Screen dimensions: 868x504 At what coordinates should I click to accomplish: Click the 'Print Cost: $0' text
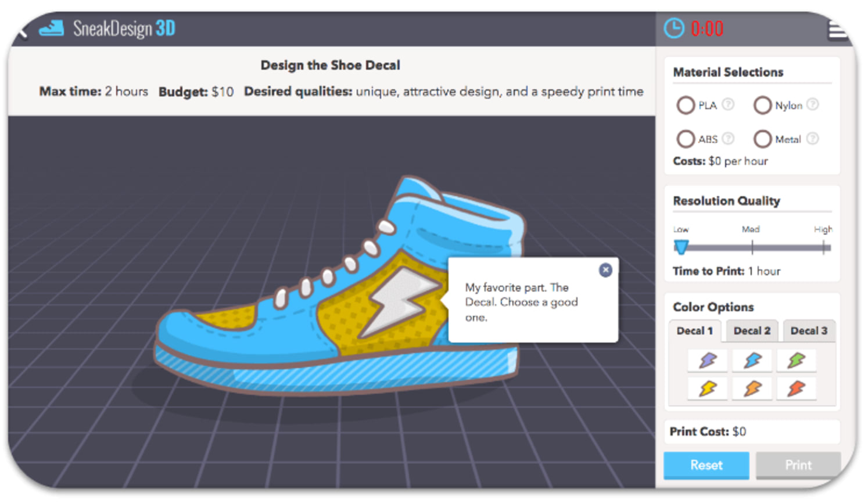click(x=708, y=431)
